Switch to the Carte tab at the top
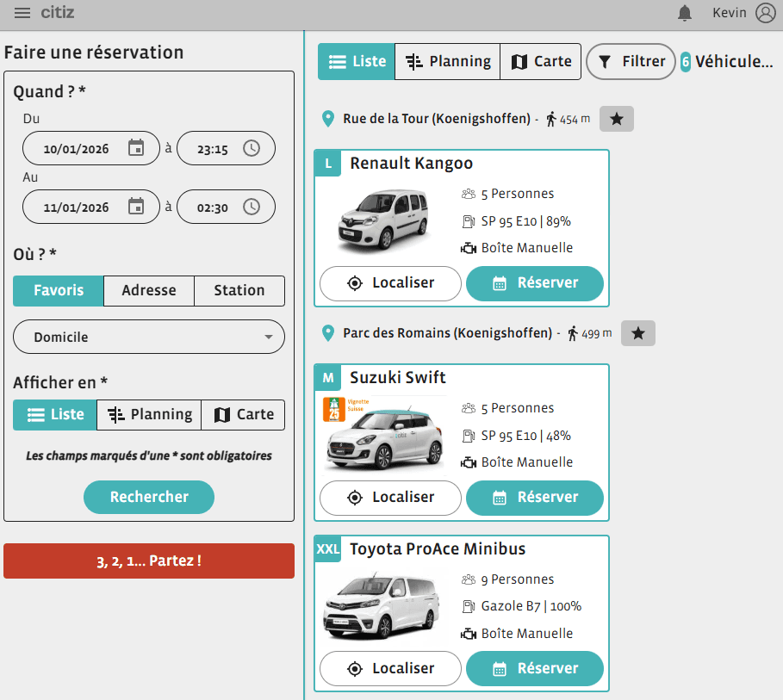The image size is (783, 700). (540, 61)
